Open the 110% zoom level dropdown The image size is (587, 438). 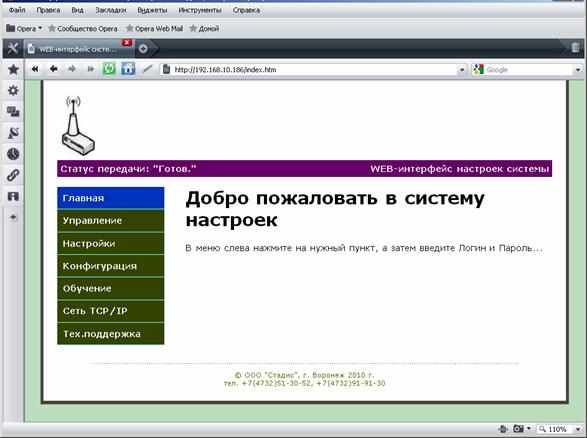[x=578, y=429]
